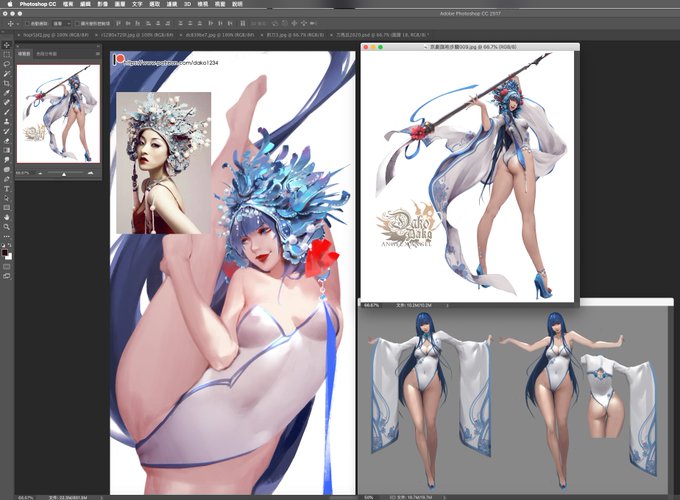Viewport: 680px width, 500px height.
Task: Click the main document bottom-left zoom field
Action: pyautogui.click(x=26, y=497)
